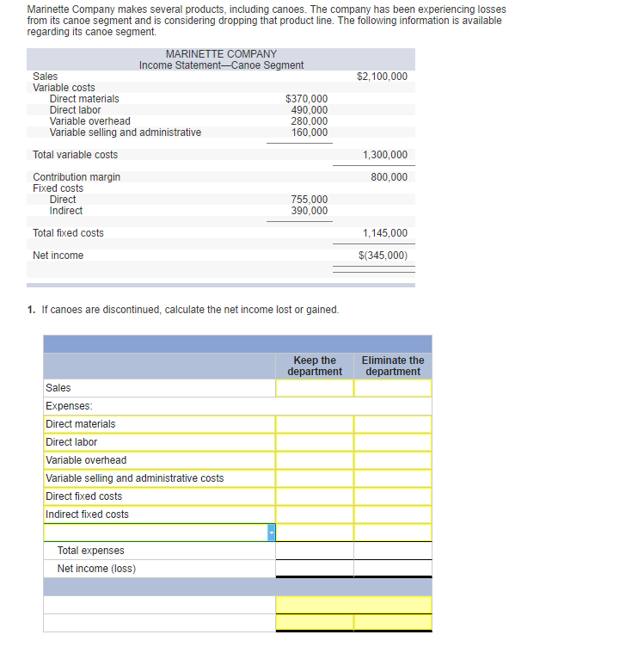The height and width of the screenshot is (647, 644).
Task: Click the $370,000 direct materials value
Action: [306, 99]
